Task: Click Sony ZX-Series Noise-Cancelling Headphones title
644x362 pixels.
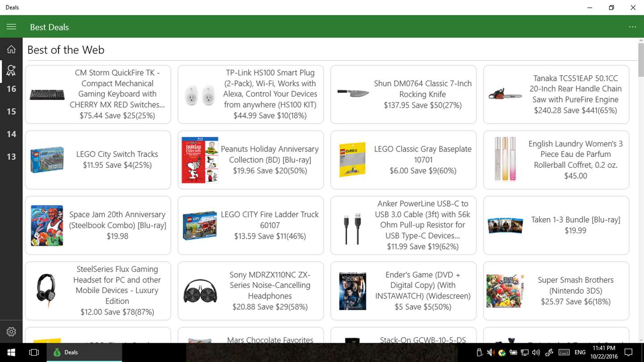Action: [x=270, y=285]
